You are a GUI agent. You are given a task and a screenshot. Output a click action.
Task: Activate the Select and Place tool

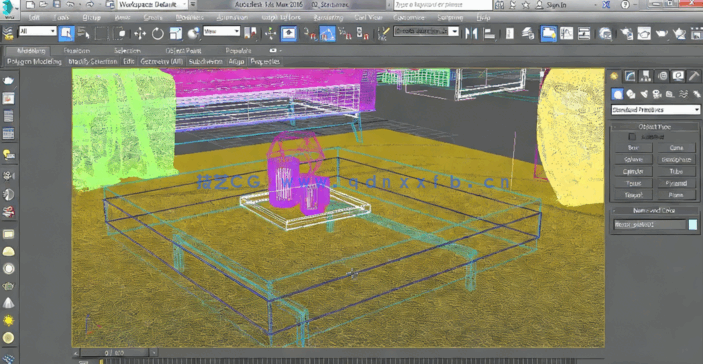click(193, 34)
